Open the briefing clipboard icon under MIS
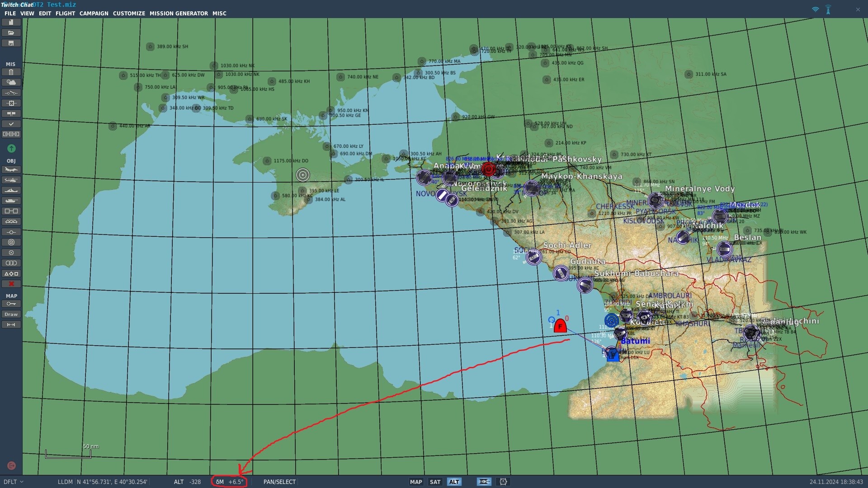Viewport: 868px width, 488px height. tap(11, 72)
